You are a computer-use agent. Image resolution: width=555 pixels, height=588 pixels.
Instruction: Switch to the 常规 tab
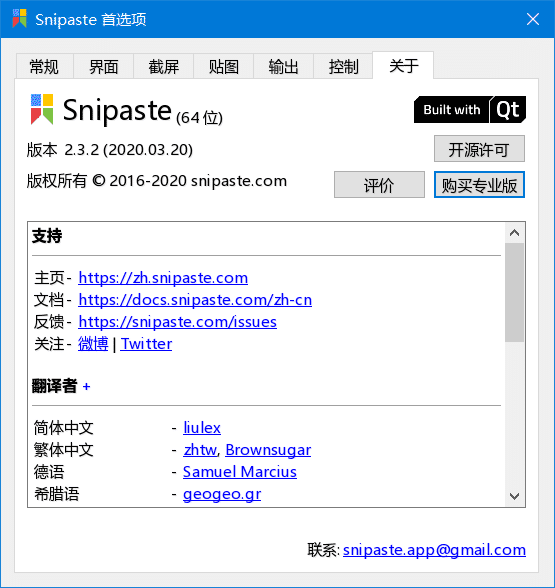click(44, 66)
